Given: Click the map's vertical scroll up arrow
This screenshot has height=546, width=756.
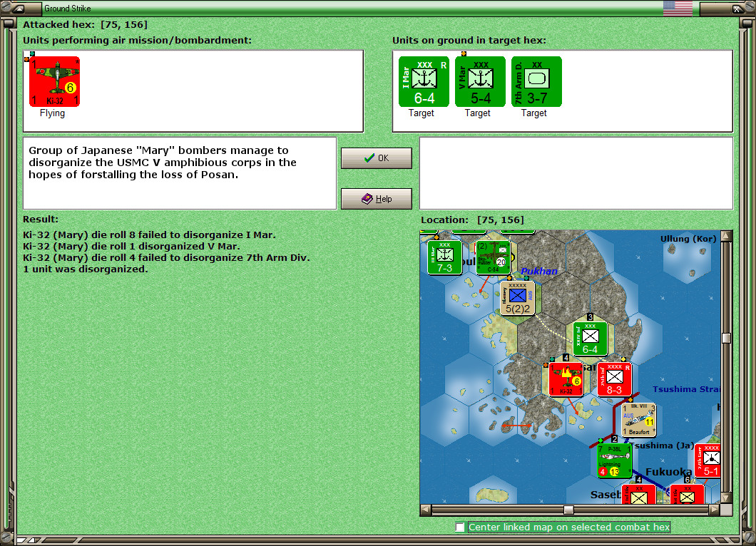Looking at the screenshot, I should [727, 236].
